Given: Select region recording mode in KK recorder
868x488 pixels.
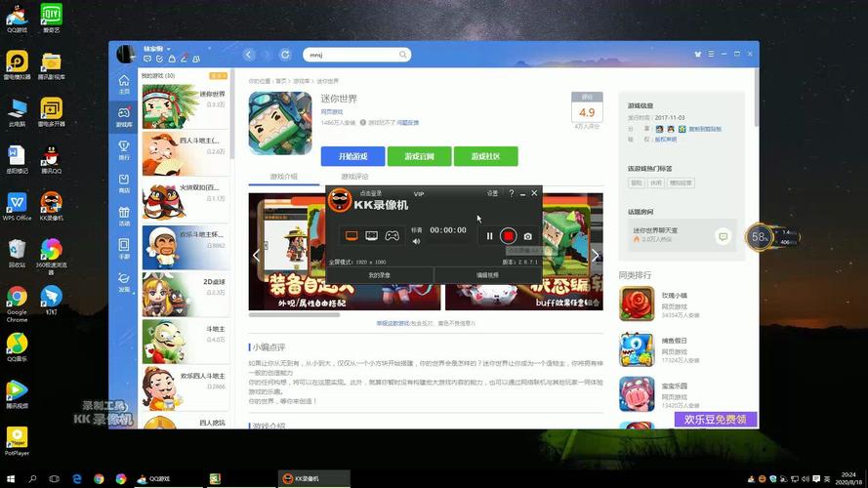Looking at the screenshot, I should coord(371,235).
